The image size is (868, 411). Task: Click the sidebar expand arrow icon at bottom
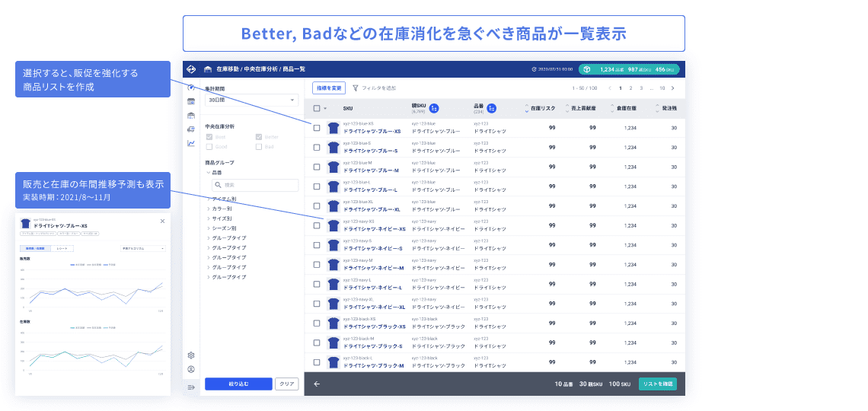point(190,387)
